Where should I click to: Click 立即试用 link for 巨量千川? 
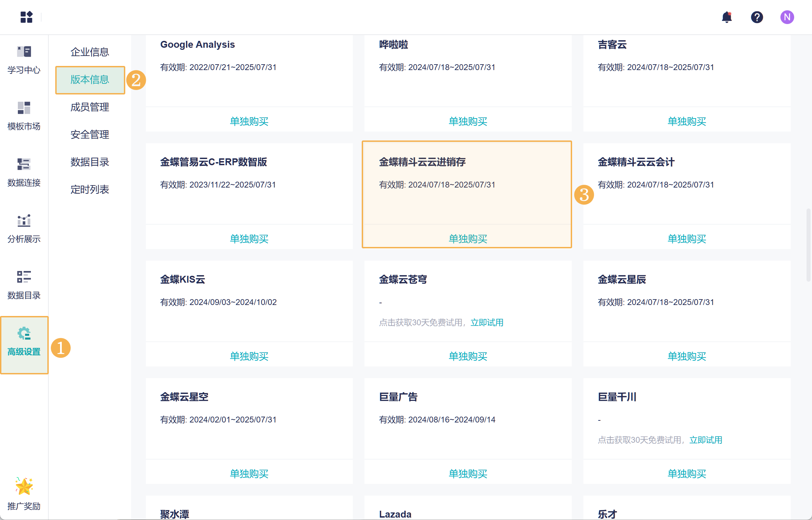[706, 440]
